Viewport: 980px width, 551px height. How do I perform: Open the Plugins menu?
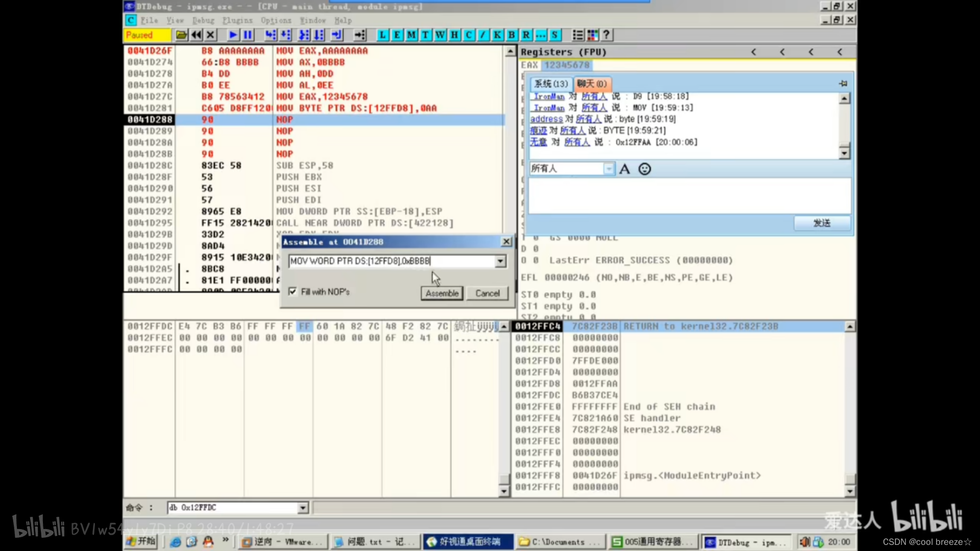(237, 20)
